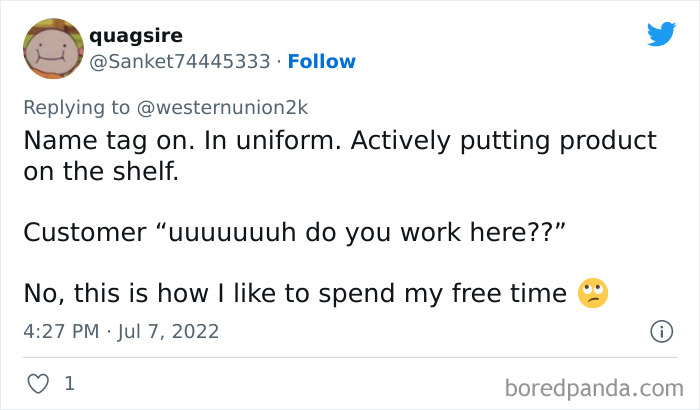
Task: Follow the quagsire account
Action: (321, 61)
